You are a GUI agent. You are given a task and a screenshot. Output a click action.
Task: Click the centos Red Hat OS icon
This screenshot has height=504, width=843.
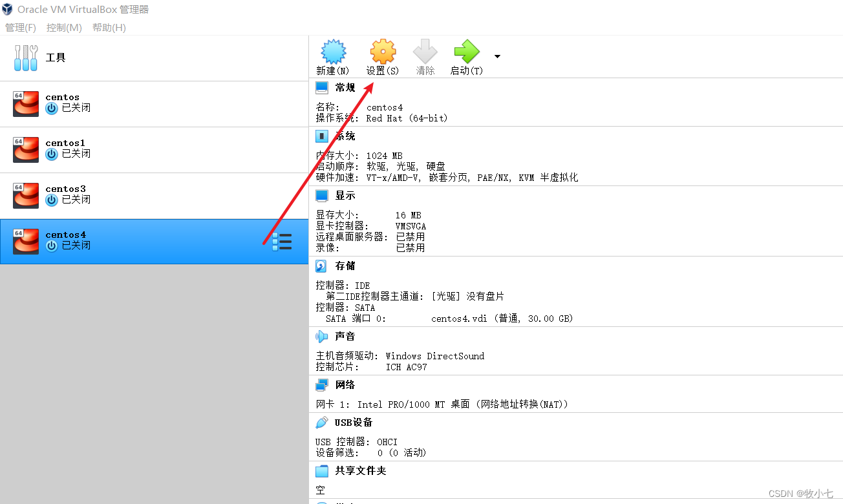(26, 104)
